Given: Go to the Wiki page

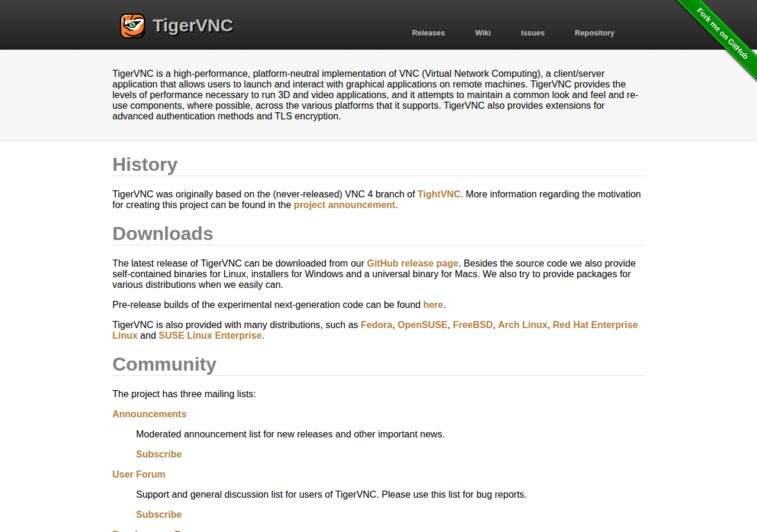Looking at the screenshot, I should [x=483, y=33].
